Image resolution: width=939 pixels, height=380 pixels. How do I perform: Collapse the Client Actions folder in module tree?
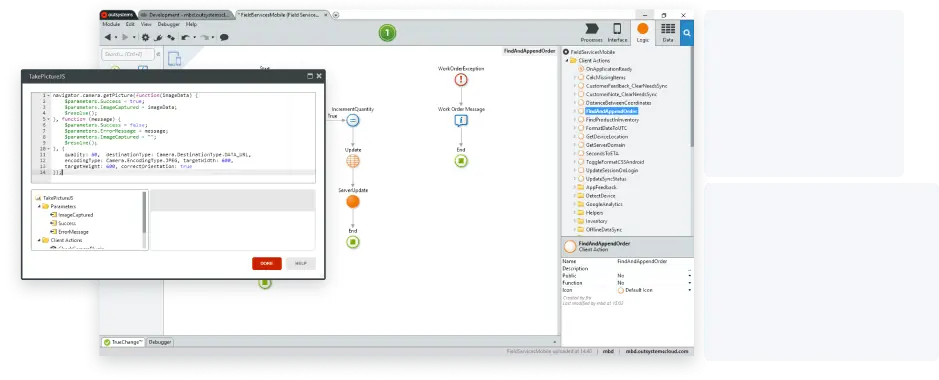(x=567, y=60)
